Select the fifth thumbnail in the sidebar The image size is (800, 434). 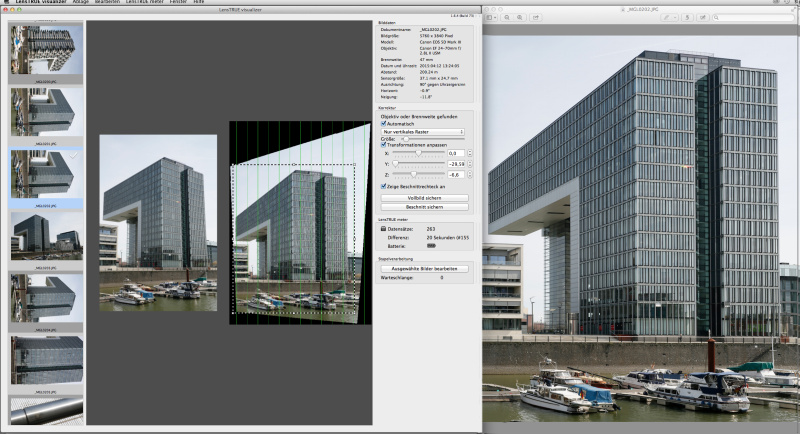[x=46, y=298]
